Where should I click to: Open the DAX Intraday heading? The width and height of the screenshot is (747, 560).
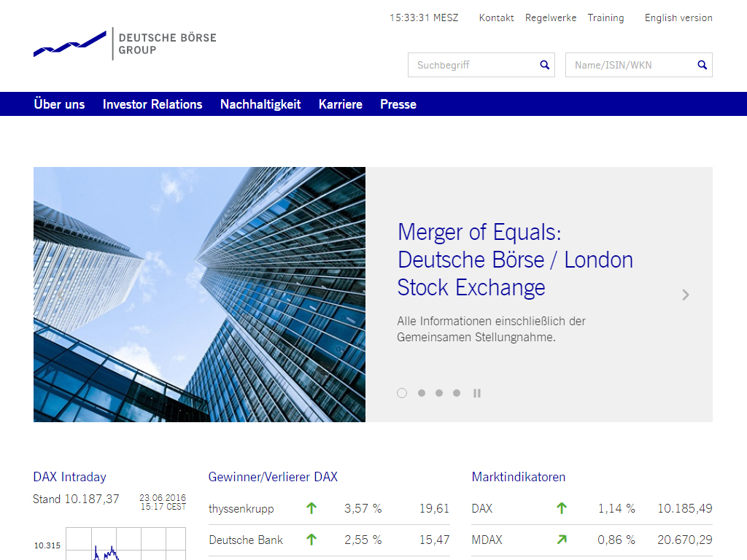[x=69, y=477]
